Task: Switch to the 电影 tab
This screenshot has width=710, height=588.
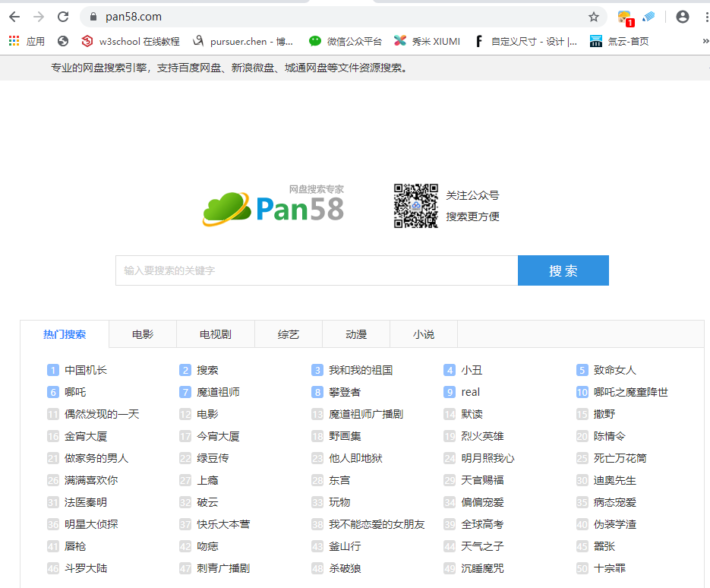Action: point(143,334)
